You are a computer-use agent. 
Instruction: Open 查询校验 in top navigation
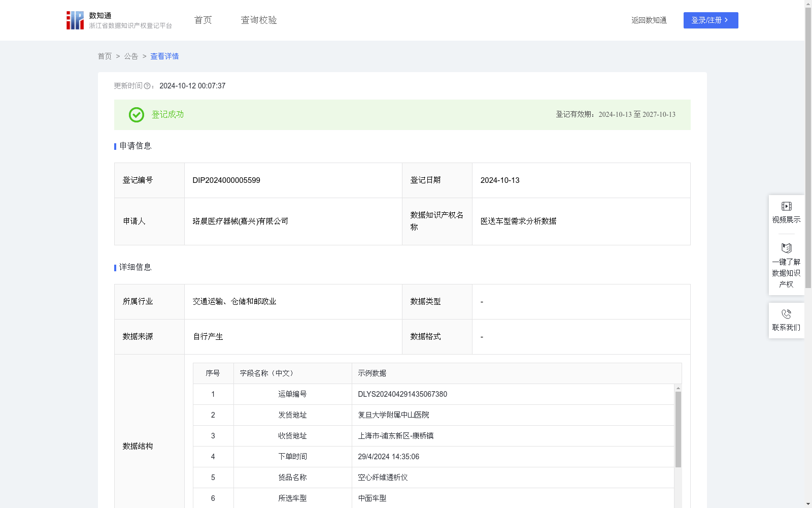(x=259, y=20)
